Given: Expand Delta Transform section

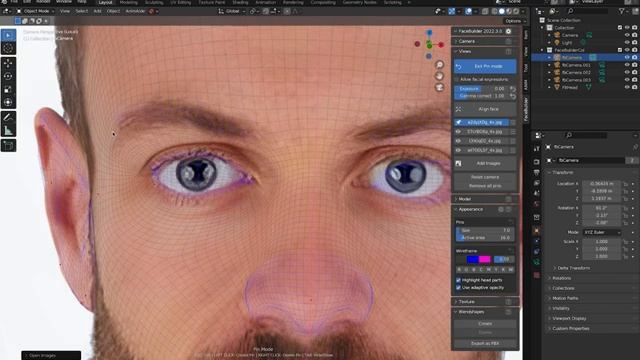Looking at the screenshot, I should tap(573, 268).
